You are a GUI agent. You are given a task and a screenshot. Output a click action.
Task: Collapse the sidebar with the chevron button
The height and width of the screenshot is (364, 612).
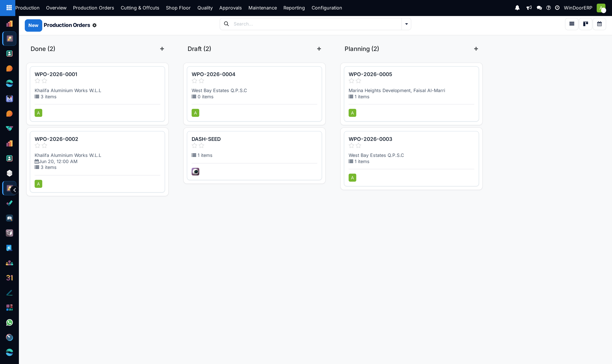coord(15,190)
